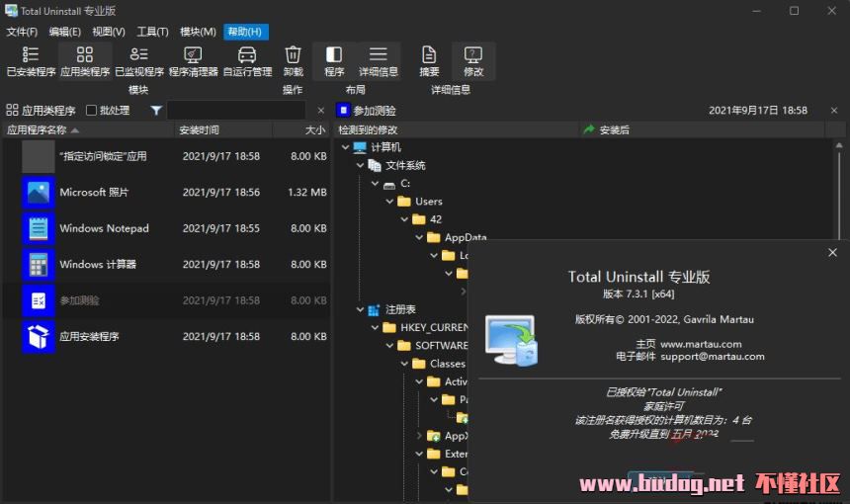Viewport: 850px width, 504px height.
Task: Switch to 应用类程序 module
Action: (x=85, y=61)
